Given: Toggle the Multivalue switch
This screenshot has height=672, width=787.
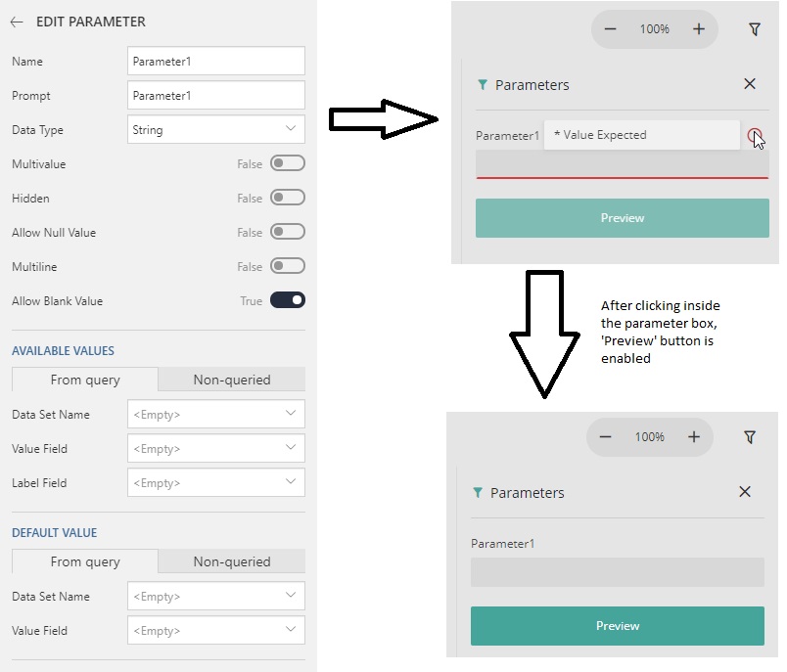Looking at the screenshot, I should tap(288, 163).
